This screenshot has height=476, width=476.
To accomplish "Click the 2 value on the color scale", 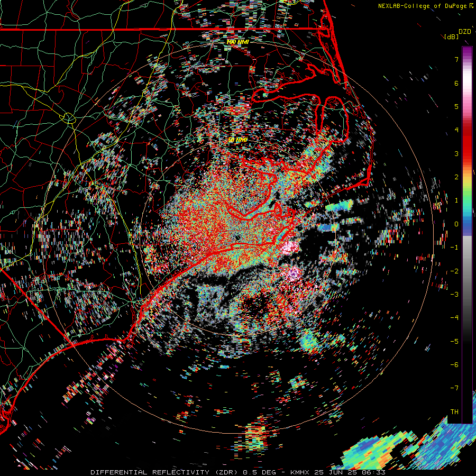I will (x=456, y=177).
